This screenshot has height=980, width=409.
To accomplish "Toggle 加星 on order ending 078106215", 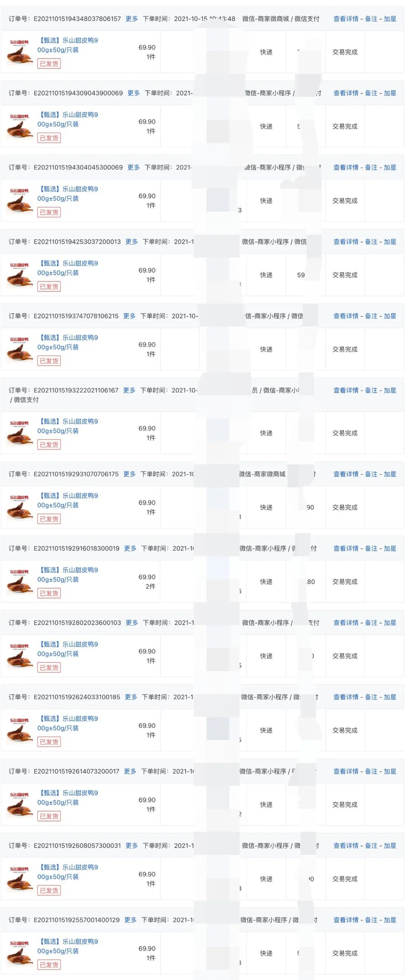I will [390, 316].
